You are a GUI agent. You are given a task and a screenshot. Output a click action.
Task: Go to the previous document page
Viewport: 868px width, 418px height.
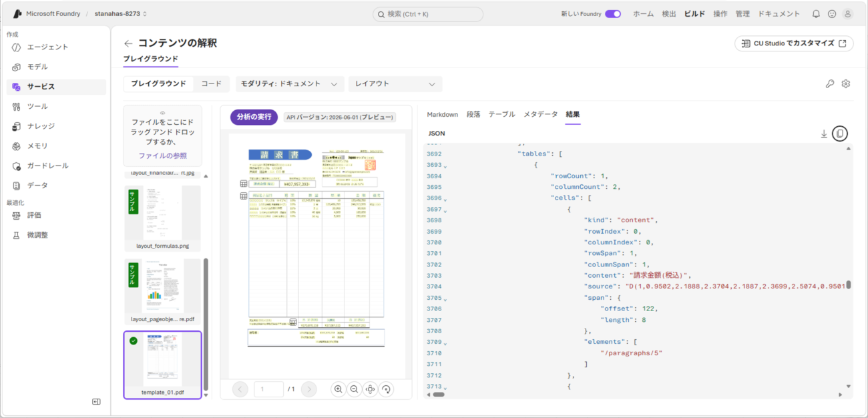241,389
